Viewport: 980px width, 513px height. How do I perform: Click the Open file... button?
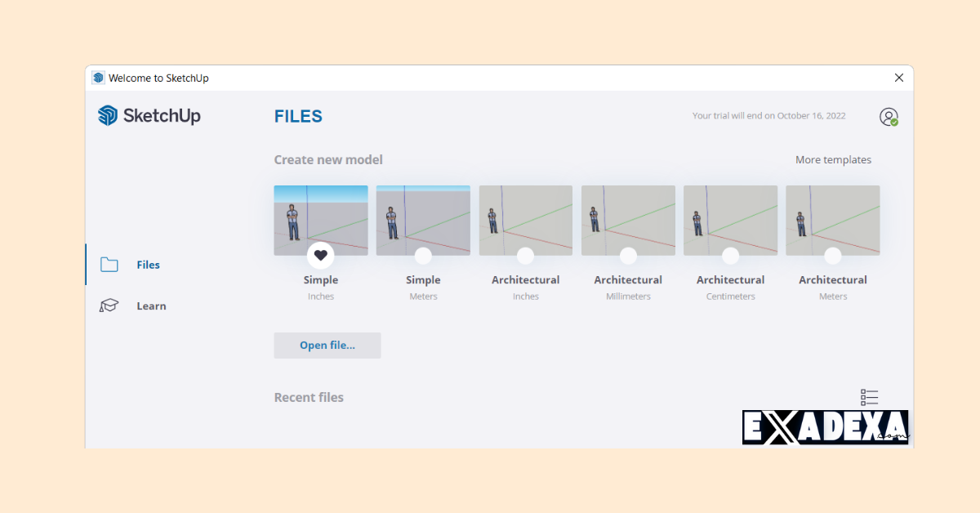327,346
